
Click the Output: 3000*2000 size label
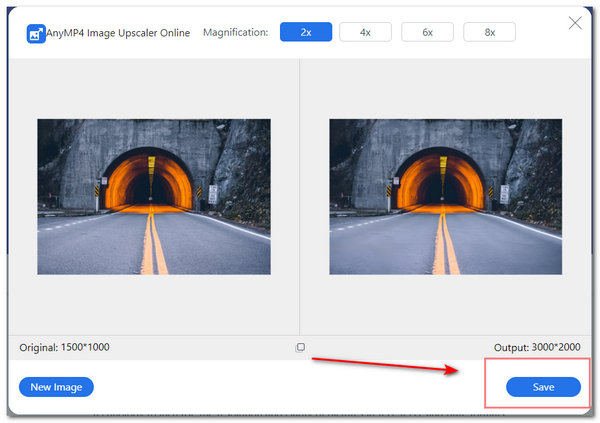537,347
